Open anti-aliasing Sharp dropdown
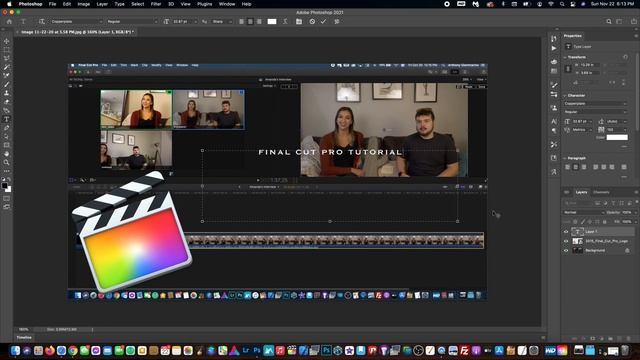This screenshot has height=360, width=640. tap(221, 22)
